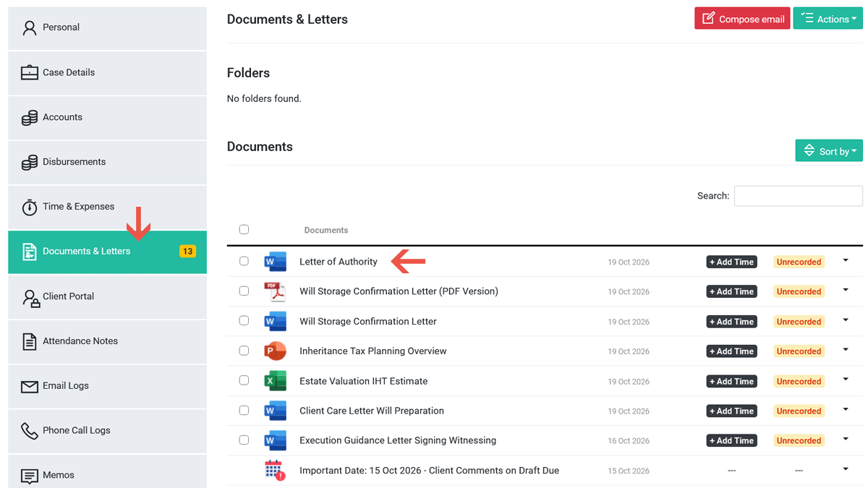
Task: Open the Personal section
Action: 107,27
